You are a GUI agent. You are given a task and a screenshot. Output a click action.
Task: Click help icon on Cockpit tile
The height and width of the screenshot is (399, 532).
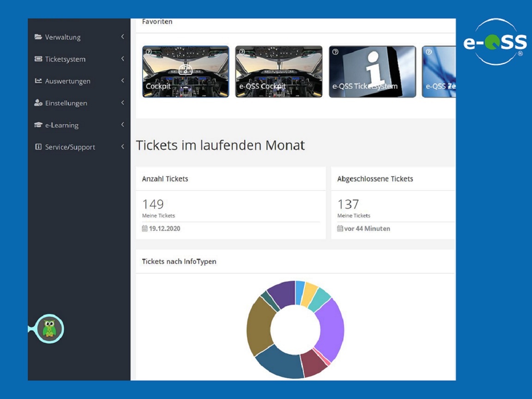click(x=149, y=52)
